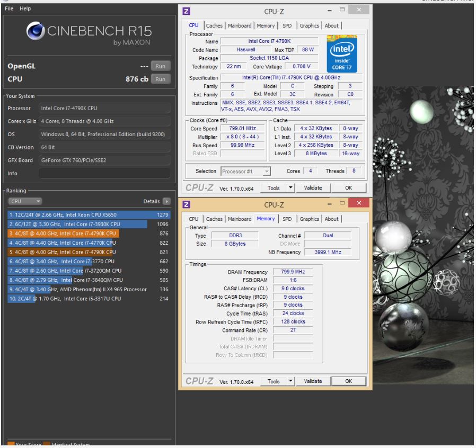The image size is (476, 448).
Task: Run the CPU benchmark test
Action: coord(161,79)
